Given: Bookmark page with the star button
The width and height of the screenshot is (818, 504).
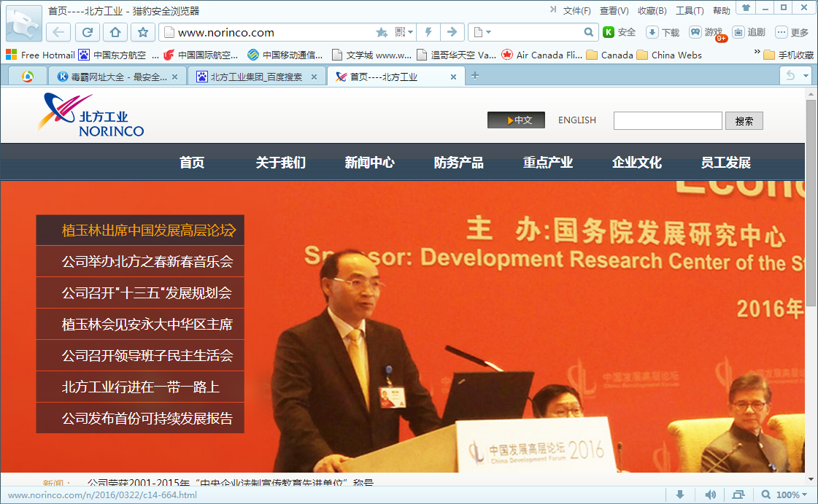Looking at the screenshot, I should tap(143, 32).
